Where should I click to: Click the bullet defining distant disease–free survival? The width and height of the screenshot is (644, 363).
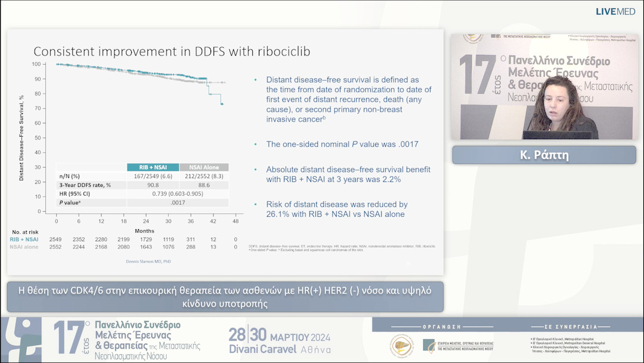click(349, 100)
